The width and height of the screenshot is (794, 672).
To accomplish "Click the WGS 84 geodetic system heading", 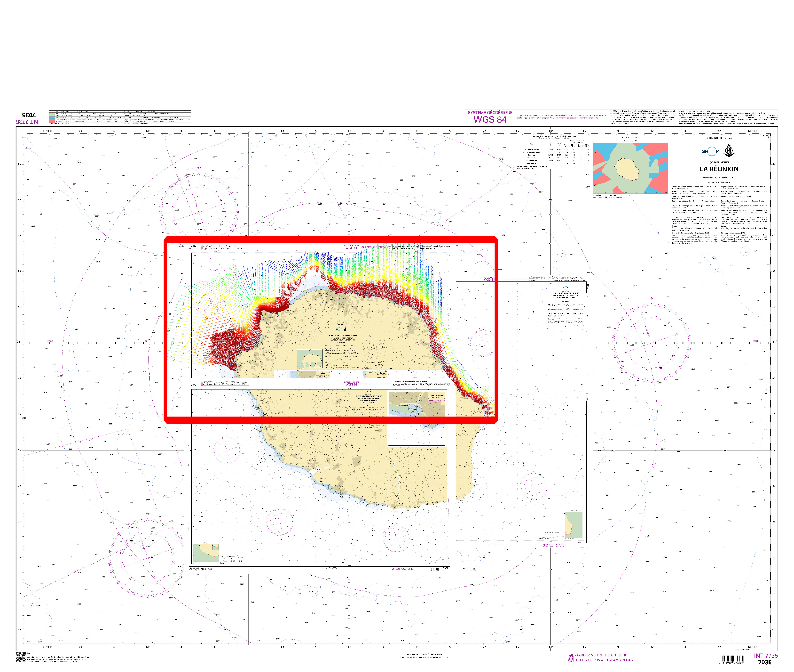I will click(x=490, y=119).
